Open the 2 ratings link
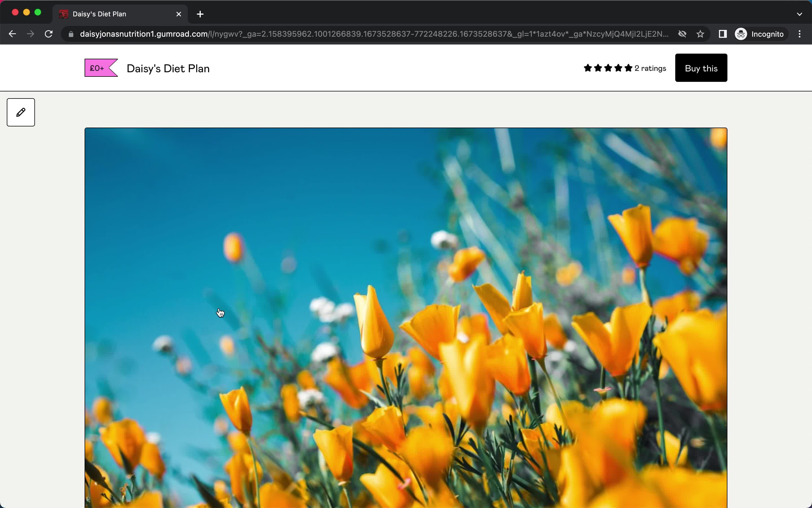The width and height of the screenshot is (812, 508). 650,68
